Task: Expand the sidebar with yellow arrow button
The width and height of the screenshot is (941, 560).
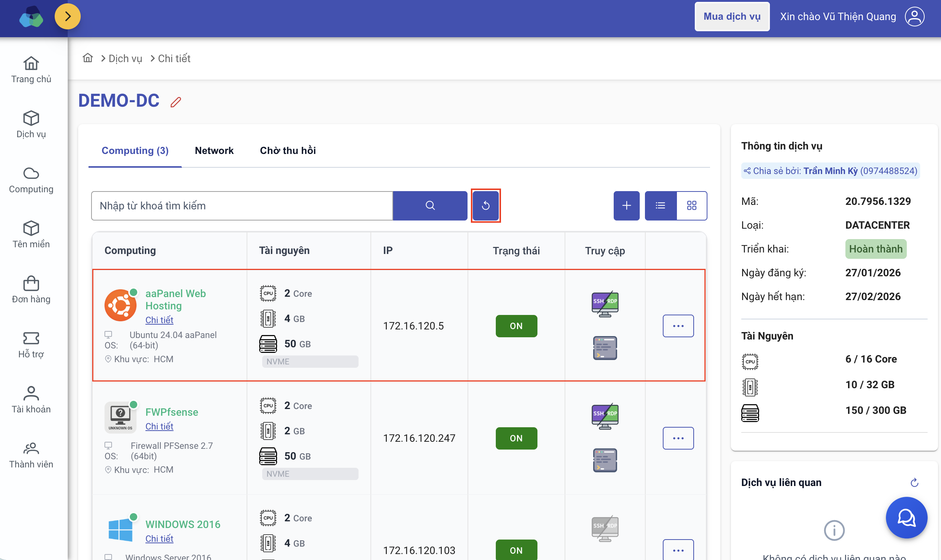Action: click(68, 17)
